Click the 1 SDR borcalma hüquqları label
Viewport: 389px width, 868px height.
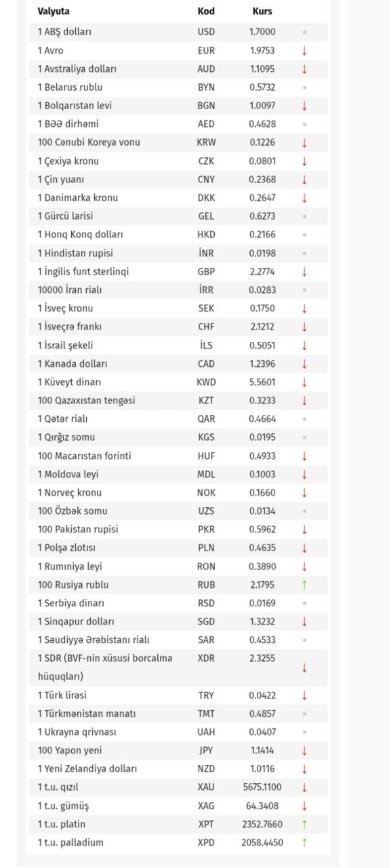coord(105,667)
